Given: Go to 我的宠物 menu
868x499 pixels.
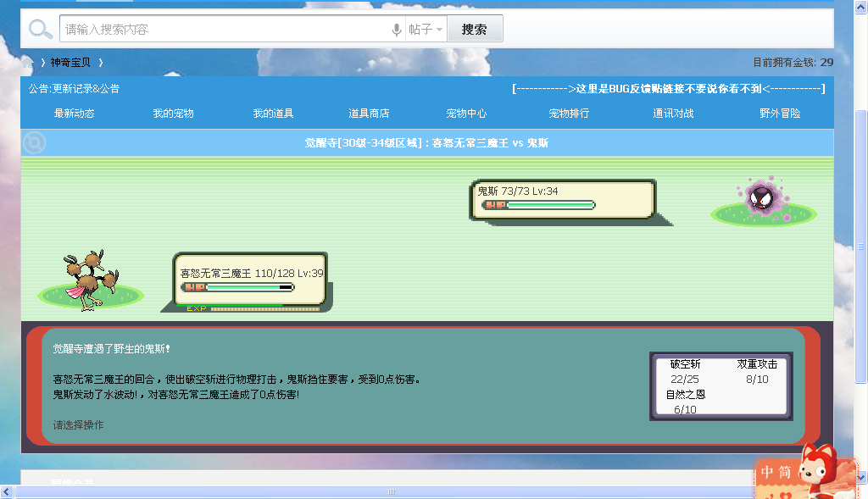Looking at the screenshot, I should (x=173, y=114).
